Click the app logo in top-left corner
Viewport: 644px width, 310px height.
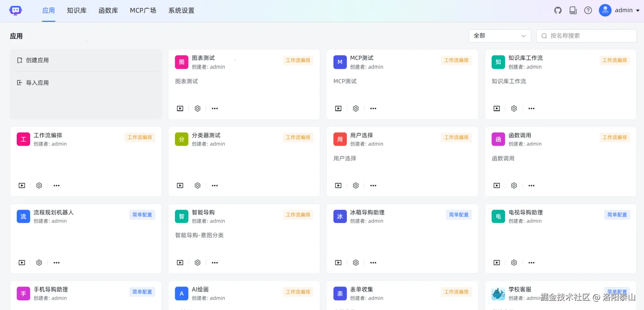pos(15,10)
